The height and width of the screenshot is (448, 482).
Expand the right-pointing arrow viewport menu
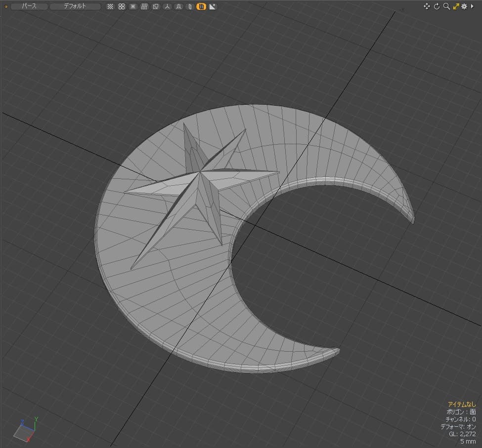click(x=472, y=6)
